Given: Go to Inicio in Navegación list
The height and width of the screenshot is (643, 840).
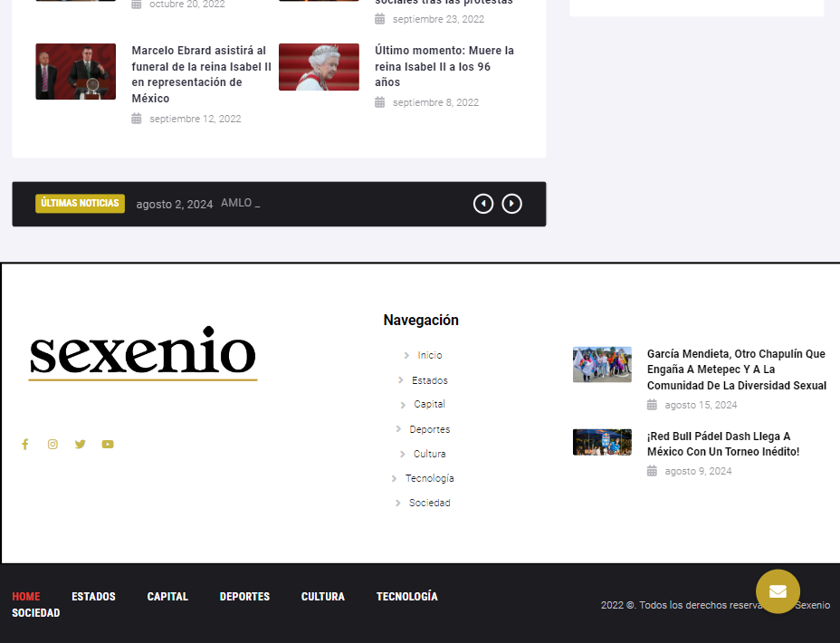Looking at the screenshot, I should pyautogui.click(x=429, y=355).
